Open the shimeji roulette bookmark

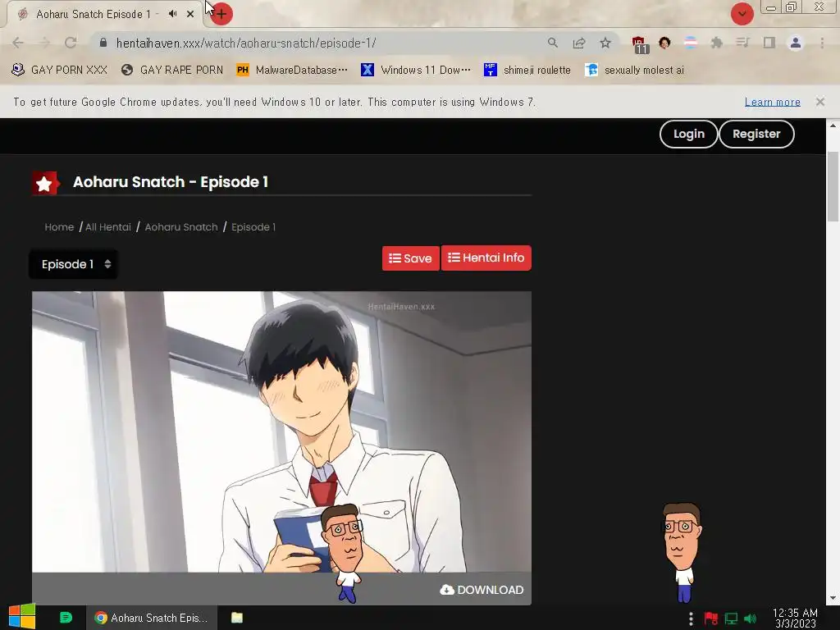[527, 71]
